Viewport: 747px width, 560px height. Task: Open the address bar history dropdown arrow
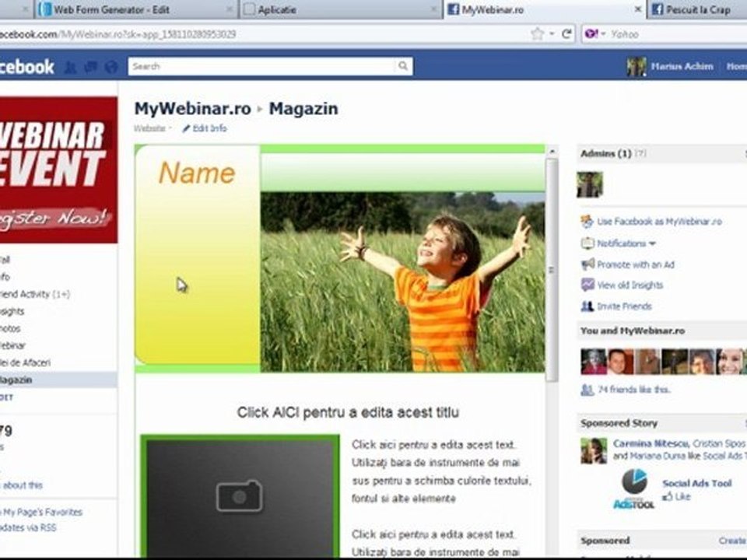(x=552, y=33)
